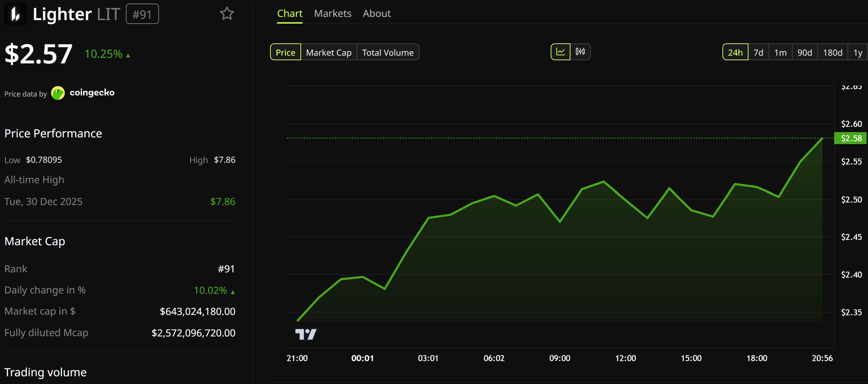This screenshot has height=384, width=868.
Task: Select the Market Cap chart mode
Action: click(329, 52)
